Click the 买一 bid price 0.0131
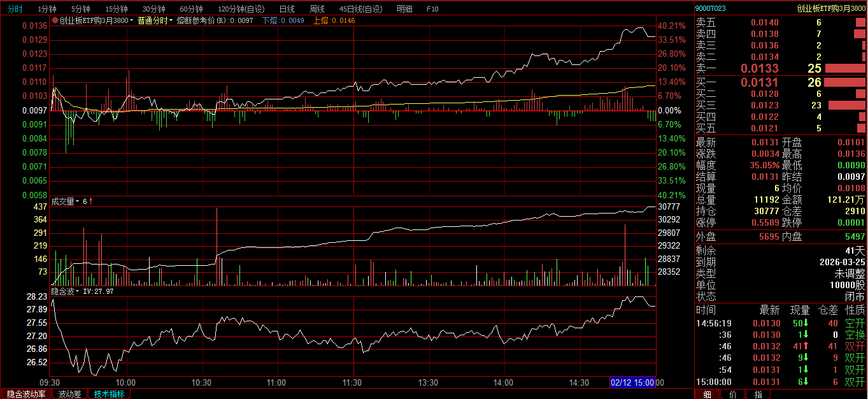868x399 pixels. 759,82
